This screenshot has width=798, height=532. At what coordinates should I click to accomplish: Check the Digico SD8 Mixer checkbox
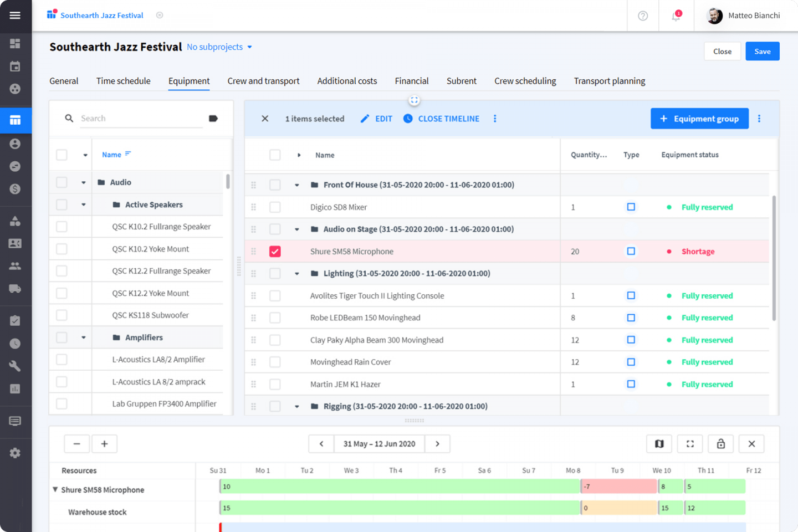(x=275, y=207)
